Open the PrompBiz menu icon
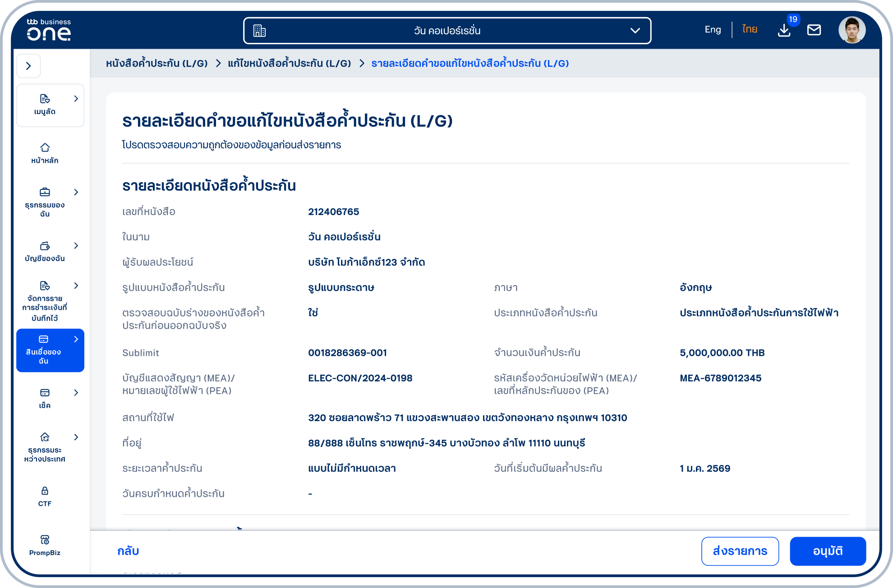Viewport: 893px width, 588px height. (x=45, y=540)
